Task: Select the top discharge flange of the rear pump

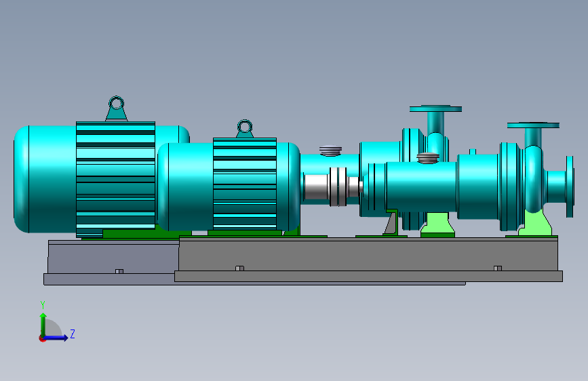Action: coord(435,108)
